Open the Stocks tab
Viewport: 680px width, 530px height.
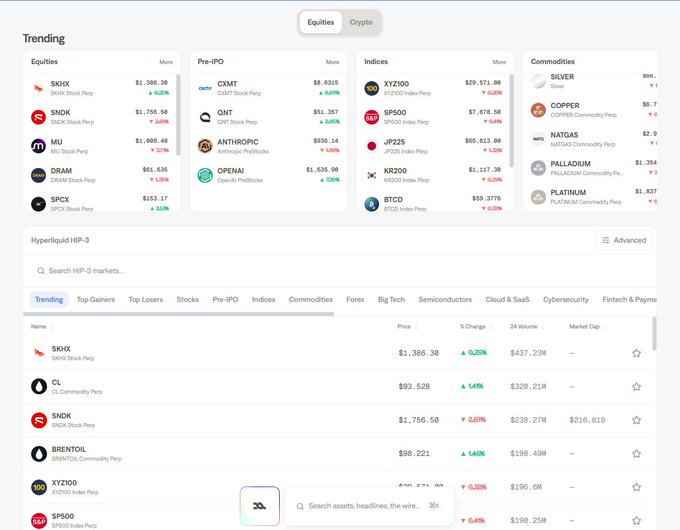coord(188,300)
